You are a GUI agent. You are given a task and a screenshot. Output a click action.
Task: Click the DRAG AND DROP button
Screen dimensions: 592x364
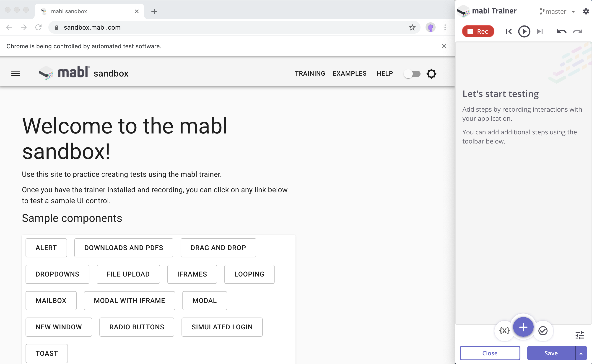(218, 248)
